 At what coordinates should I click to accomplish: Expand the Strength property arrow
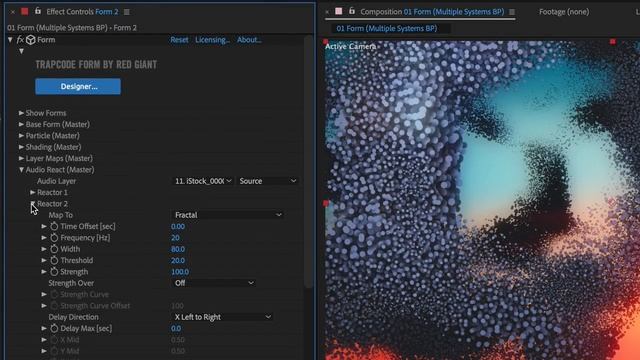pyautogui.click(x=44, y=271)
